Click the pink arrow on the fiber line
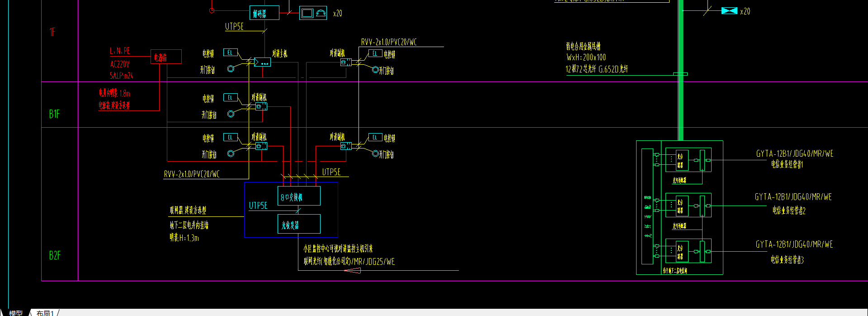The height and width of the screenshot is (316, 868). [353, 270]
